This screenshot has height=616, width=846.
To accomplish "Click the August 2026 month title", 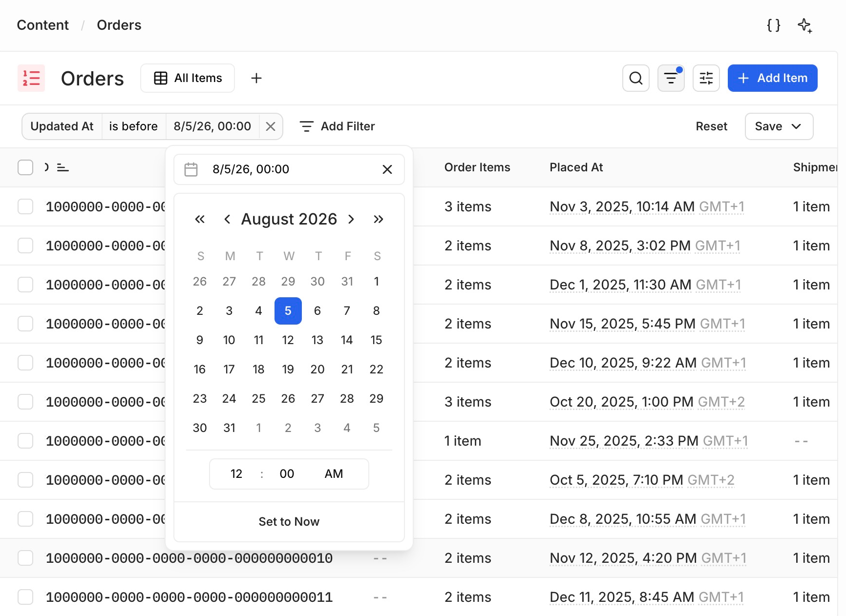I will [289, 219].
